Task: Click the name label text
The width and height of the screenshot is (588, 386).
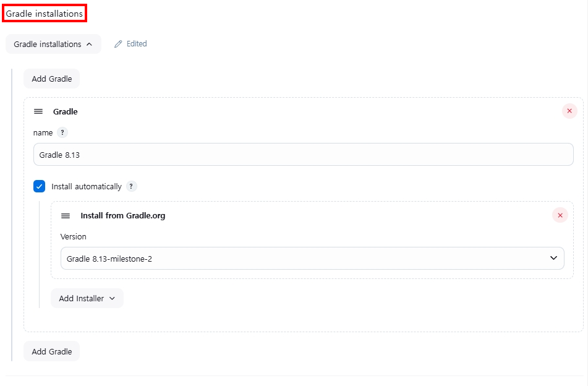Action: tap(43, 133)
